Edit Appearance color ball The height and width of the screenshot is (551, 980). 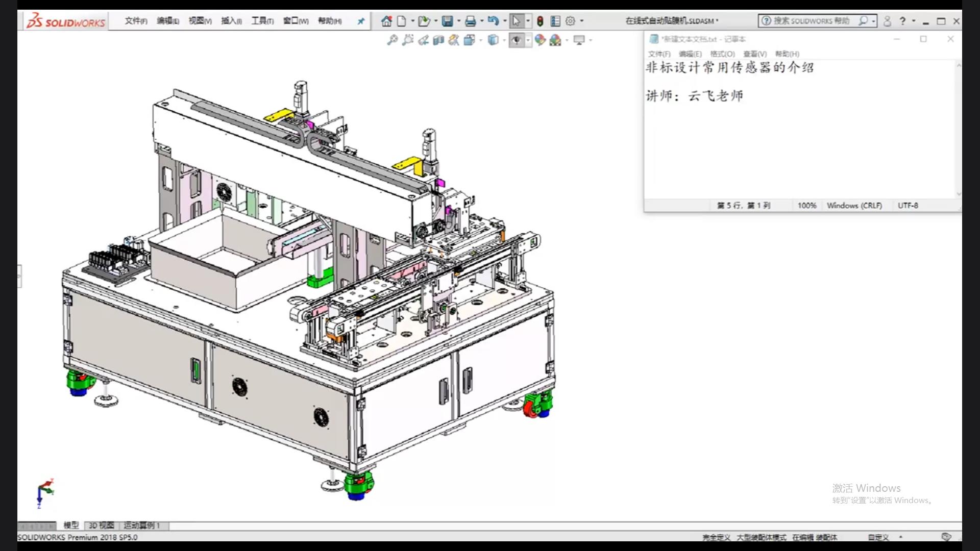tap(540, 40)
